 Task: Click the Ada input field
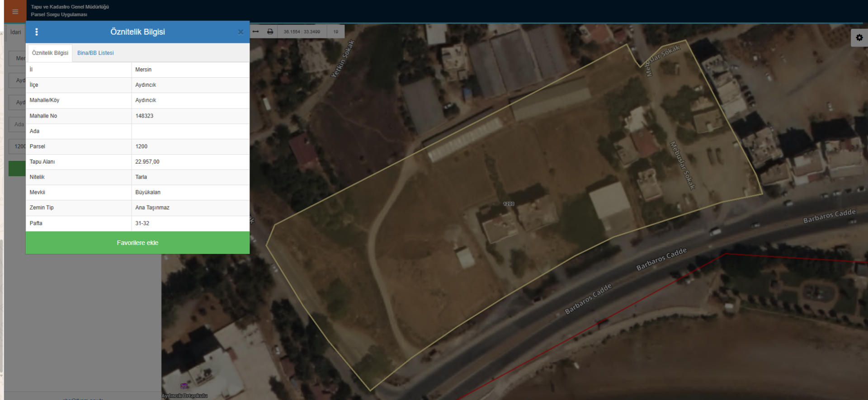point(17,124)
